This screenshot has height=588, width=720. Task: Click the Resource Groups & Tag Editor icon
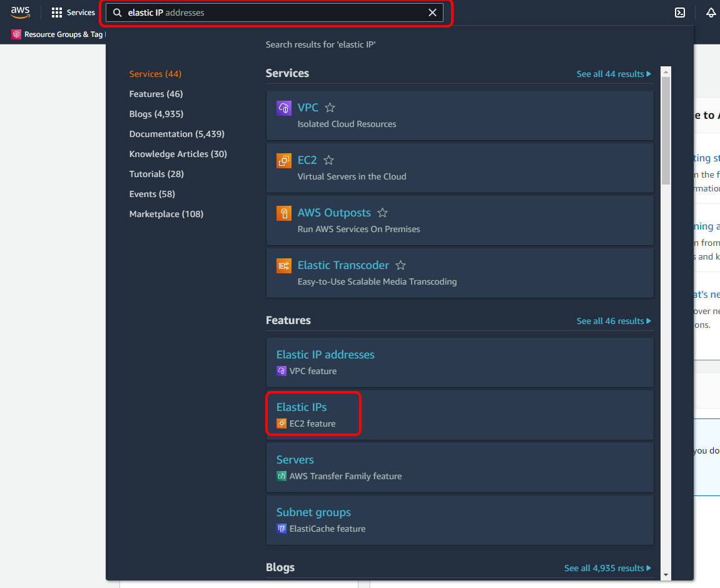click(16, 34)
